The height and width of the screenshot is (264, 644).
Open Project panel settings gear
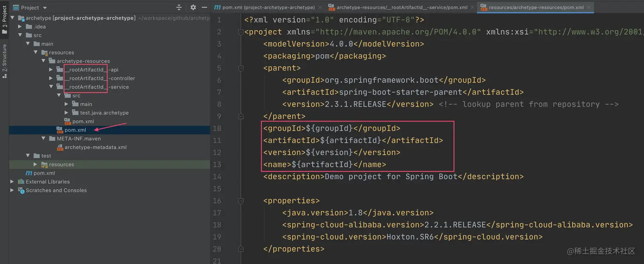[193, 8]
